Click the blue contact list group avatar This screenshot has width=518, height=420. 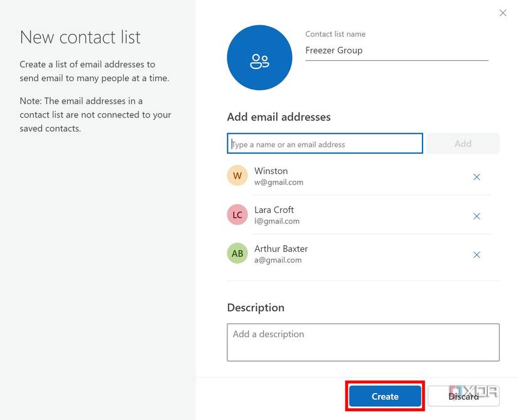click(259, 61)
